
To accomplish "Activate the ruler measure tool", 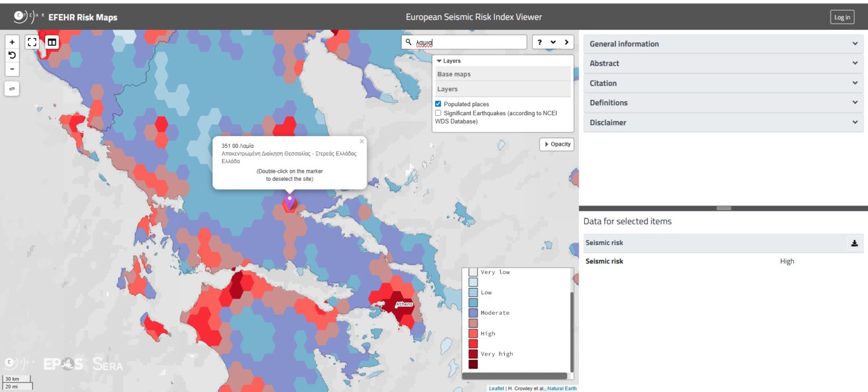I will [12, 89].
